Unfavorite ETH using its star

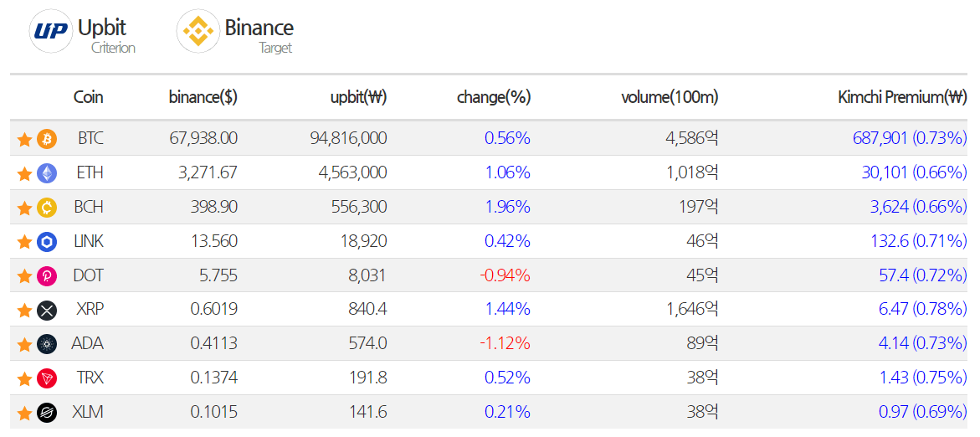(x=24, y=173)
